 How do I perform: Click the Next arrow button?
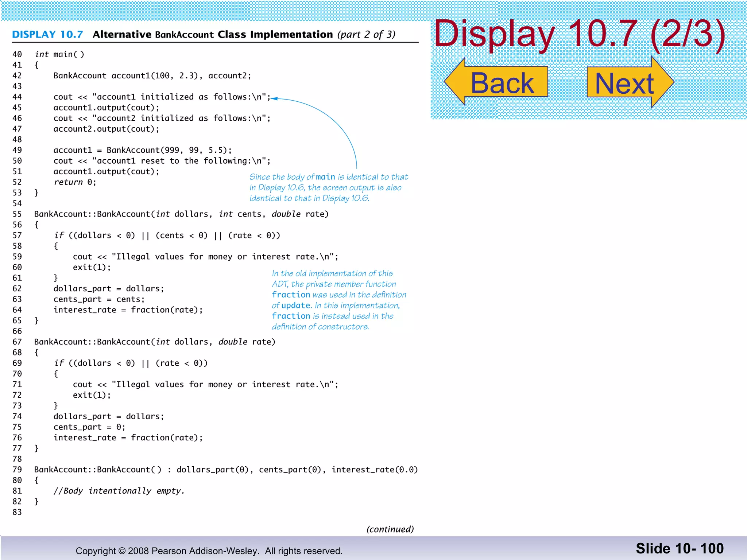click(630, 82)
